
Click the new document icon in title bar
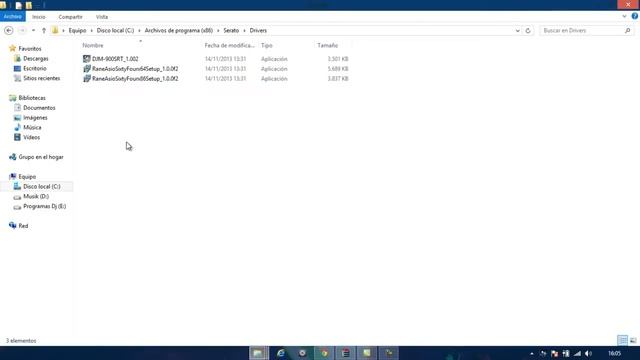click(x=18, y=5)
